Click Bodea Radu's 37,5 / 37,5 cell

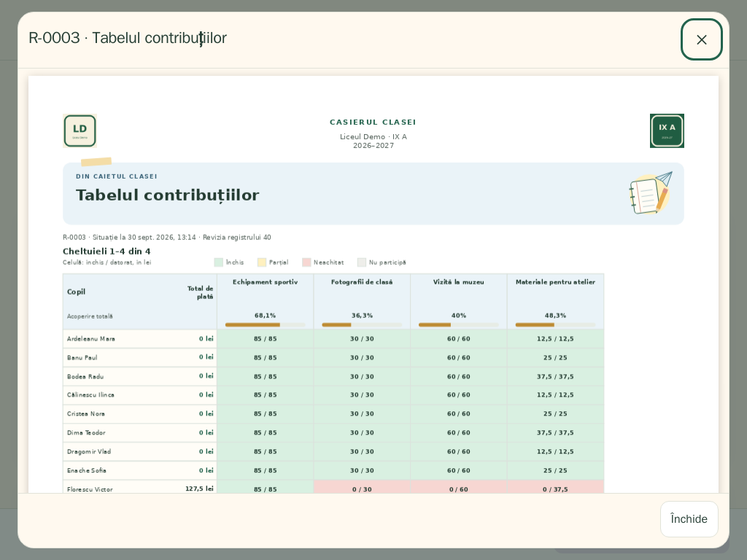tap(555, 377)
